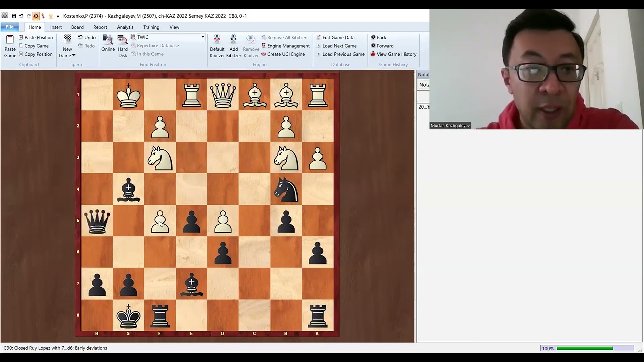Click the Paste Game clipboard icon

point(10,40)
